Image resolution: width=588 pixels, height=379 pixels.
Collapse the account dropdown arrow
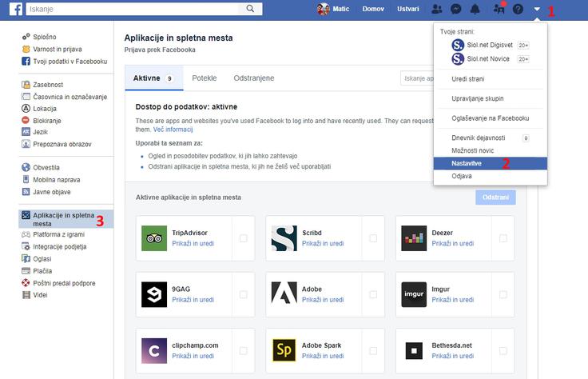click(537, 9)
